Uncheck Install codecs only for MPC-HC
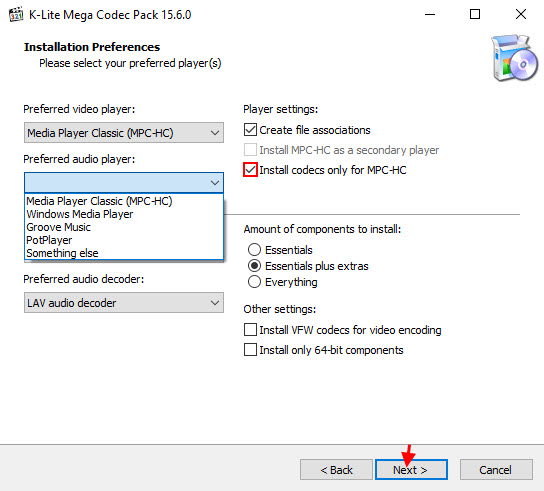The width and height of the screenshot is (544, 491). coord(250,170)
